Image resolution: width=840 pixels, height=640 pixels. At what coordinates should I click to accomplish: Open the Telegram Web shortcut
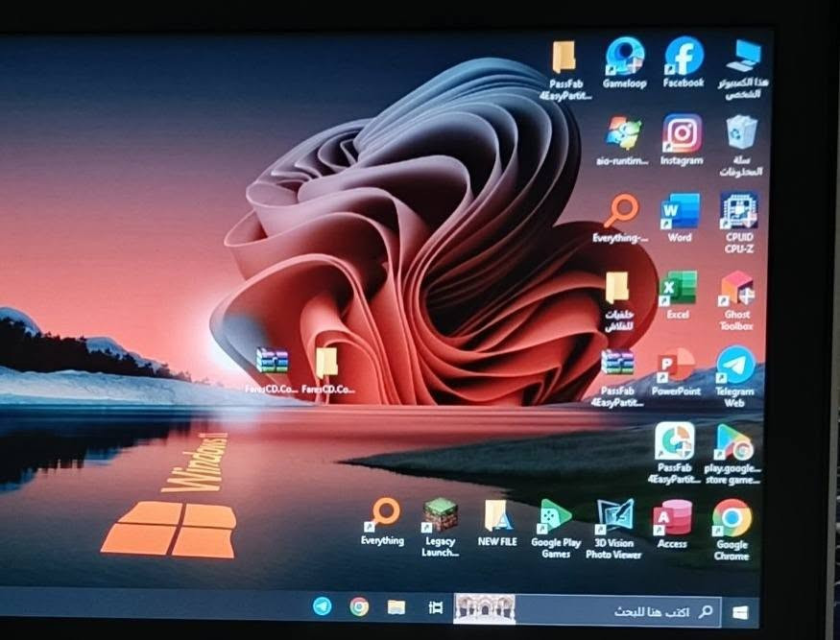pos(735,376)
